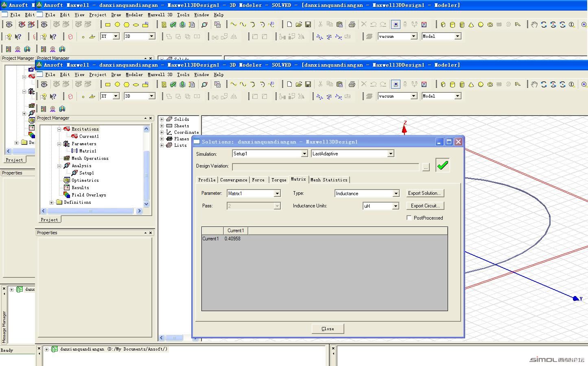
Task: Click Design Variation input field
Action: [x=326, y=167]
